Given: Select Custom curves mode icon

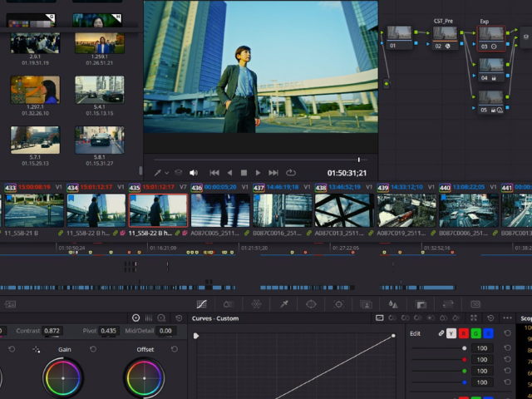Looking at the screenshot, I should tap(380, 318).
